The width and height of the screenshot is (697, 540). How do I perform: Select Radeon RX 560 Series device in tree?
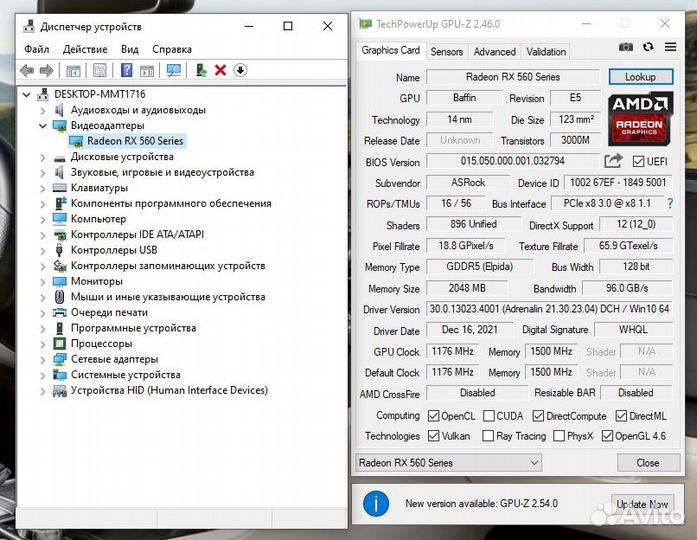[135, 141]
